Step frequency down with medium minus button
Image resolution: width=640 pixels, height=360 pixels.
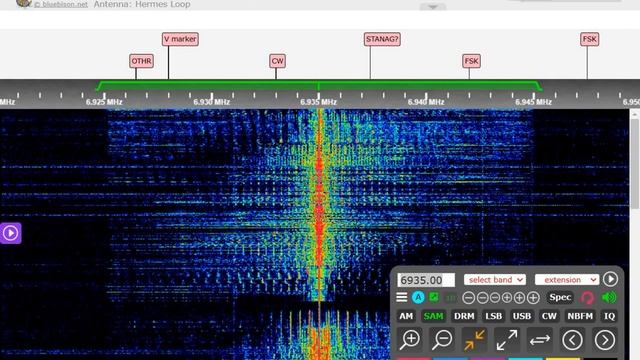pyautogui.click(x=482, y=298)
